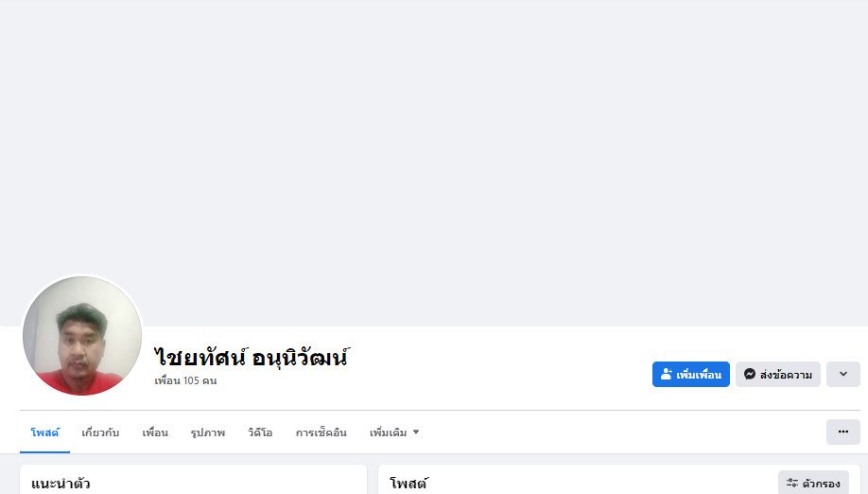The width and height of the screenshot is (868, 494).
Task: Open the circular profile picture
Action: pyautogui.click(x=82, y=336)
